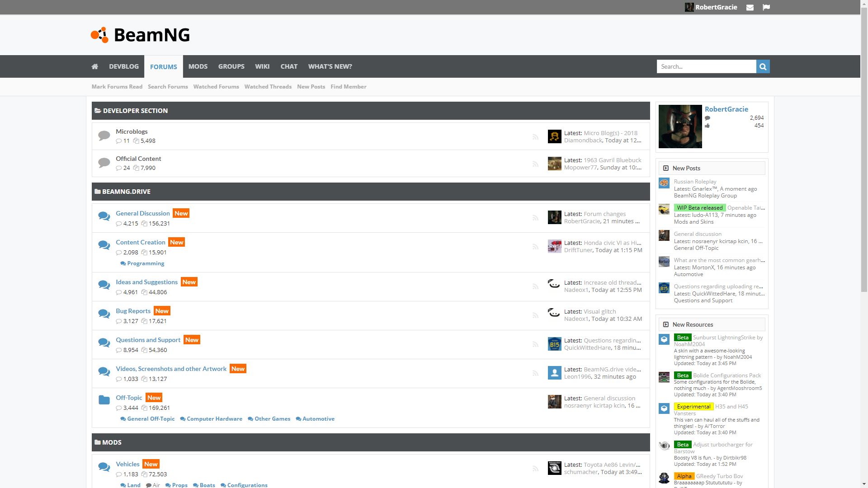Open latest thread 'Visual glitch'
Image resolution: width=868 pixels, height=488 pixels.
tap(599, 312)
